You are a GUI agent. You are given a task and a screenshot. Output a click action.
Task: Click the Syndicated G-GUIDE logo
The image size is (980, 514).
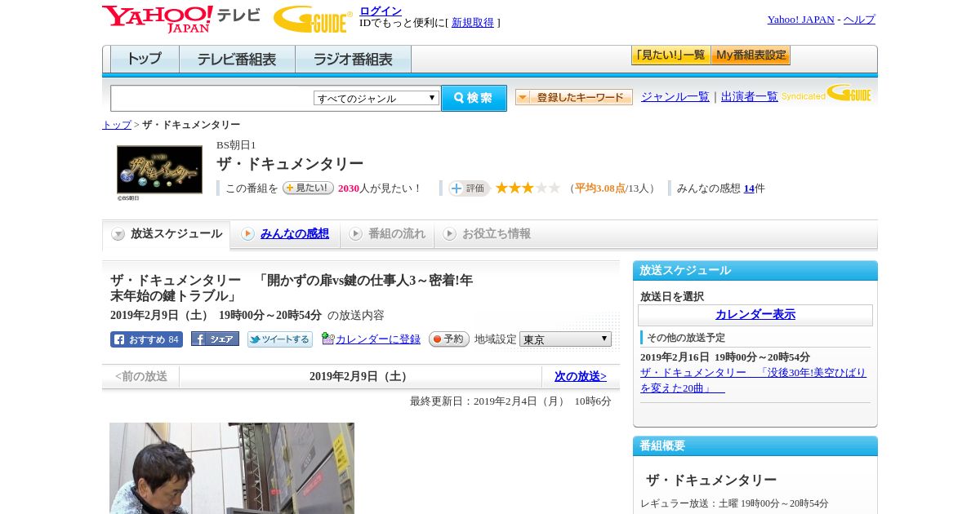pyautogui.click(x=826, y=94)
